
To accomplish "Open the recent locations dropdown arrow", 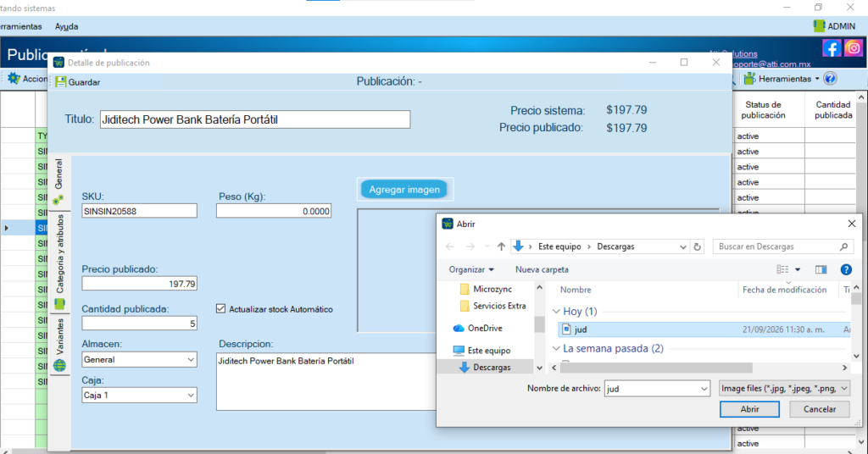I will click(x=487, y=246).
